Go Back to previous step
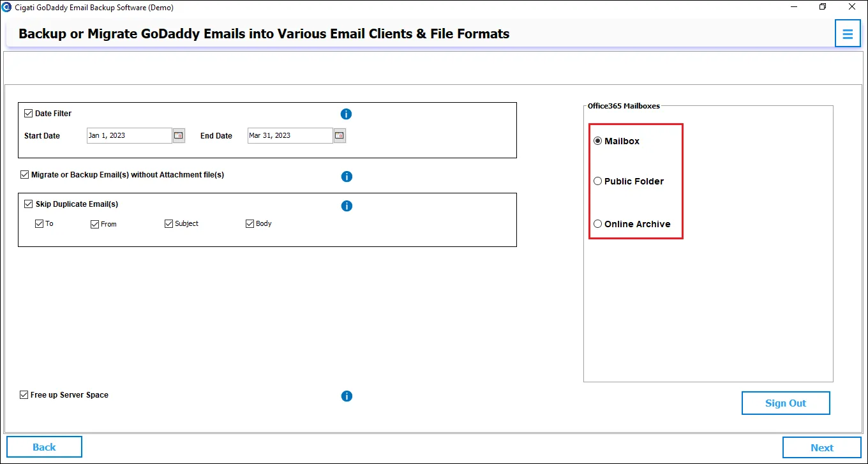Viewport: 868px width, 464px height. (x=44, y=447)
